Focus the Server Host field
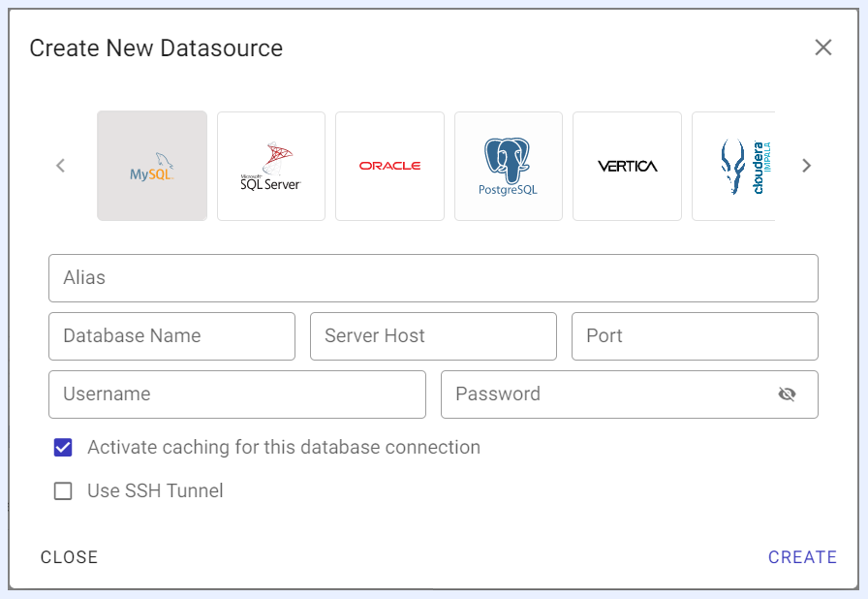This screenshot has height=599, width=868. point(433,336)
